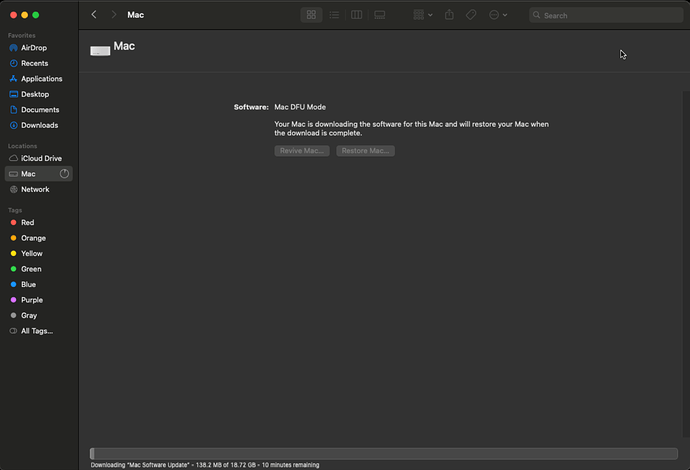Screen dimensions: 690x470
Task: Click the Restore Mac button
Action: [365, 151]
